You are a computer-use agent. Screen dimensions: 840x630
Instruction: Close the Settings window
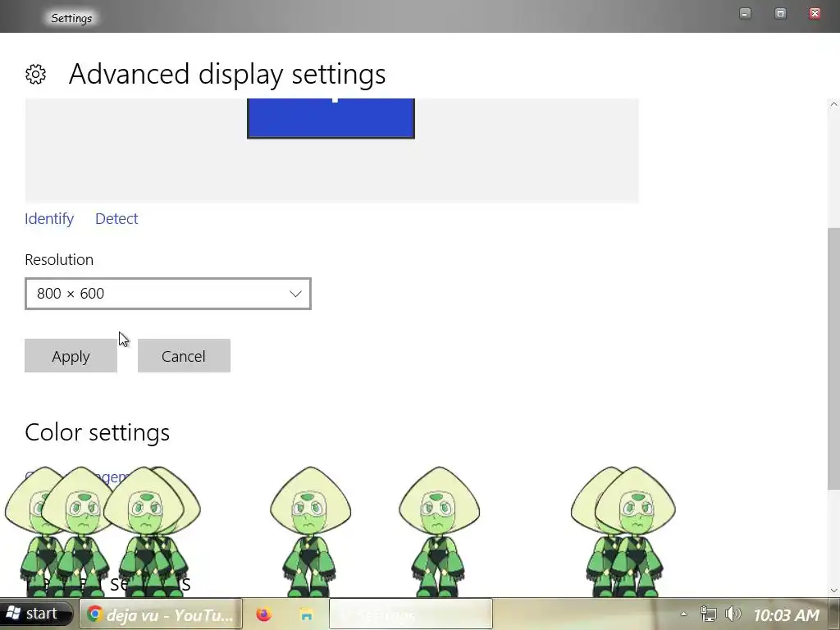coord(815,13)
